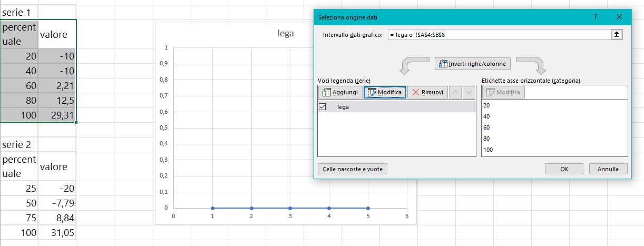Click the Aggiungi series button

tap(340, 92)
